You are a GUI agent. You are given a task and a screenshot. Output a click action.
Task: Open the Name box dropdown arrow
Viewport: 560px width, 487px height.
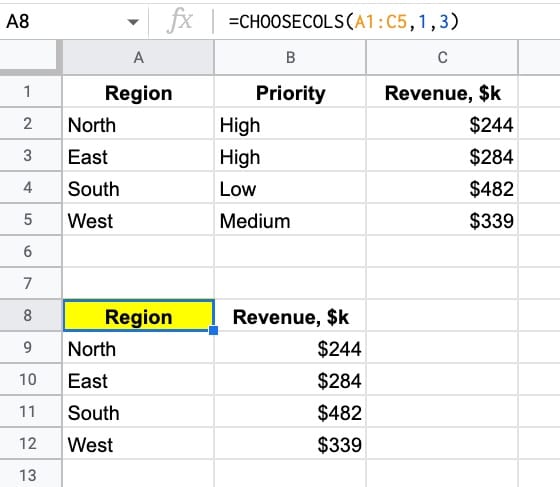click(x=133, y=22)
